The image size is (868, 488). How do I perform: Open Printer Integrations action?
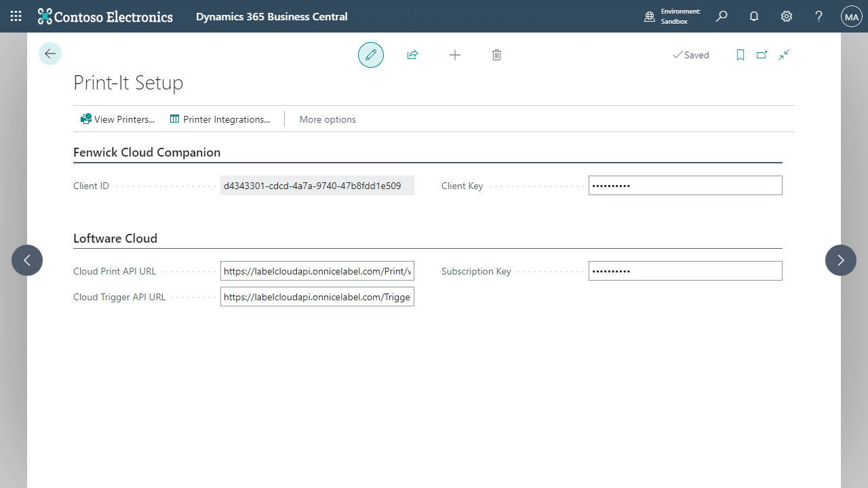(220, 119)
